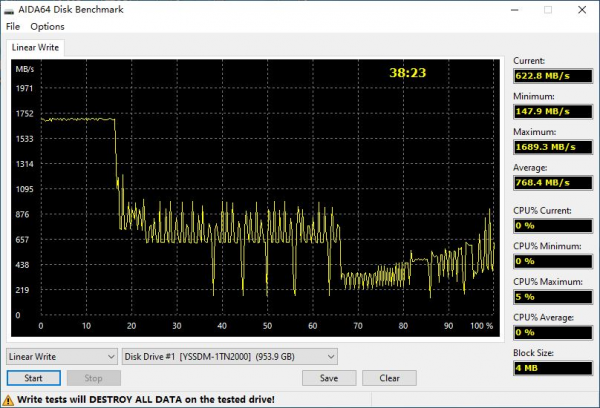
Task: Open the Disk Drive #1 selection dropdown
Action: (230, 356)
